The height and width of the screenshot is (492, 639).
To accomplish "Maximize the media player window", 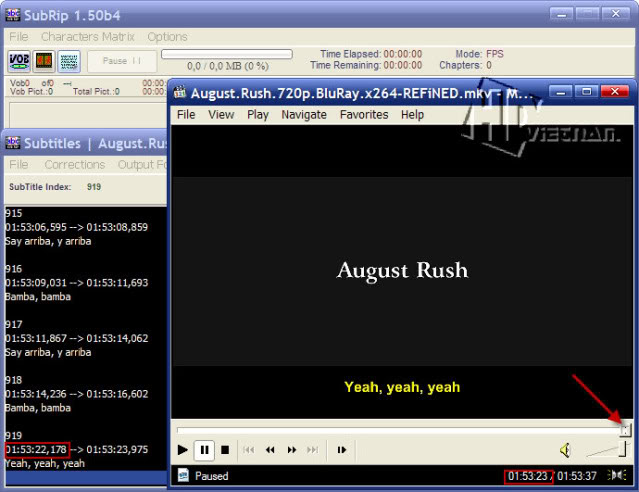I will [586, 92].
